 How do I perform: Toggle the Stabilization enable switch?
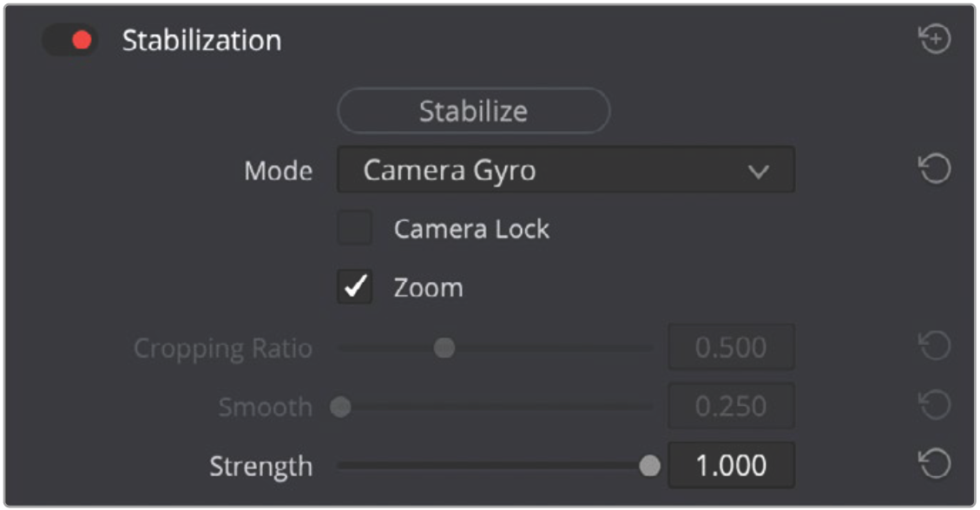pyautogui.click(x=70, y=41)
